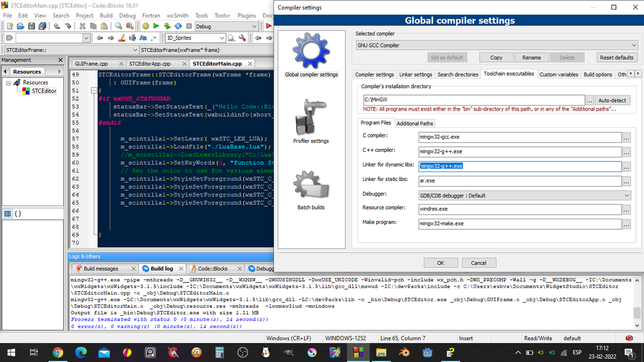Screen dimensions: 644x362
Task: Open Blender from taskbar
Action: (x=404, y=352)
